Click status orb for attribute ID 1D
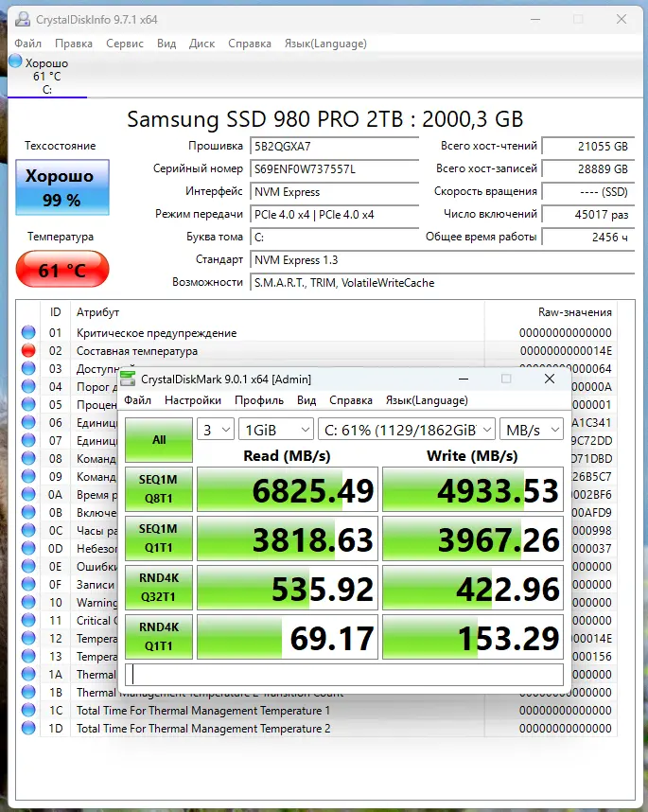 tap(28, 728)
